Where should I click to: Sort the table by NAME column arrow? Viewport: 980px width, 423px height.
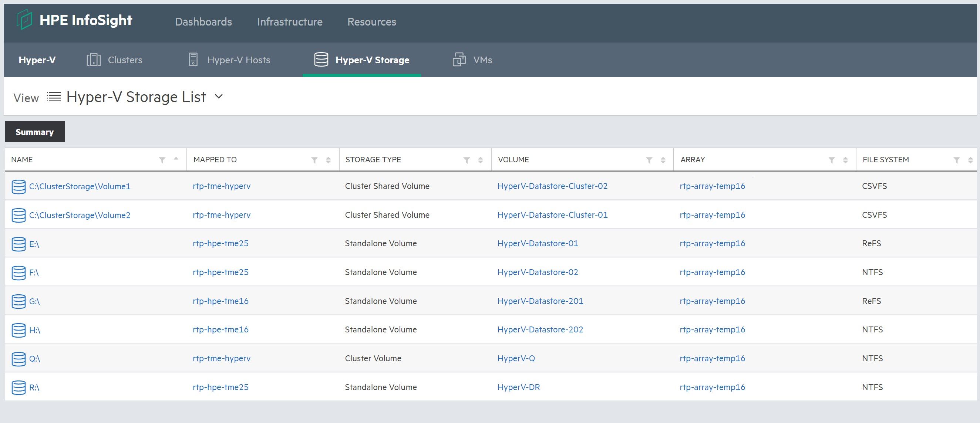176,159
